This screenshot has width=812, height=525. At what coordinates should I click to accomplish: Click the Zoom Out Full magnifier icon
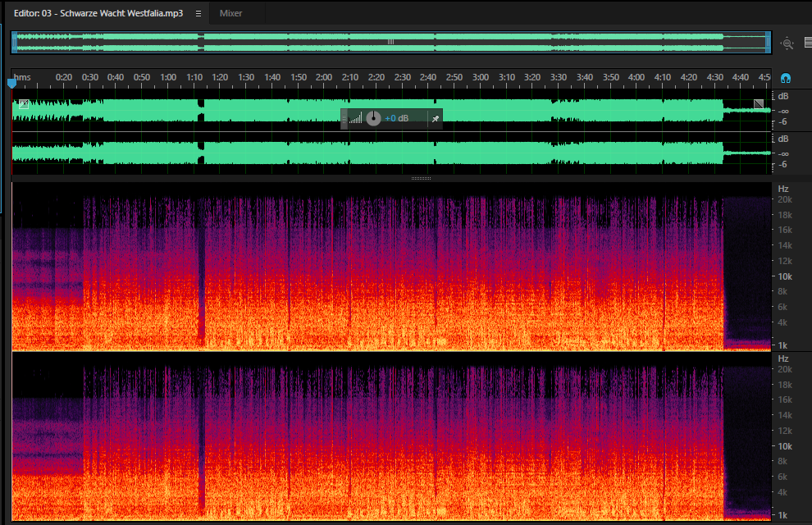point(787,43)
